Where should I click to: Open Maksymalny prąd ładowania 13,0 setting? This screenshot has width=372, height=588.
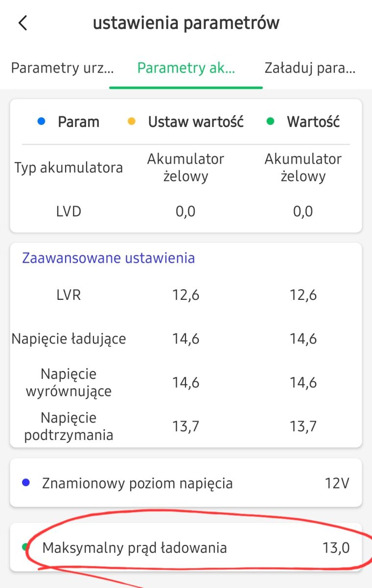186,547
